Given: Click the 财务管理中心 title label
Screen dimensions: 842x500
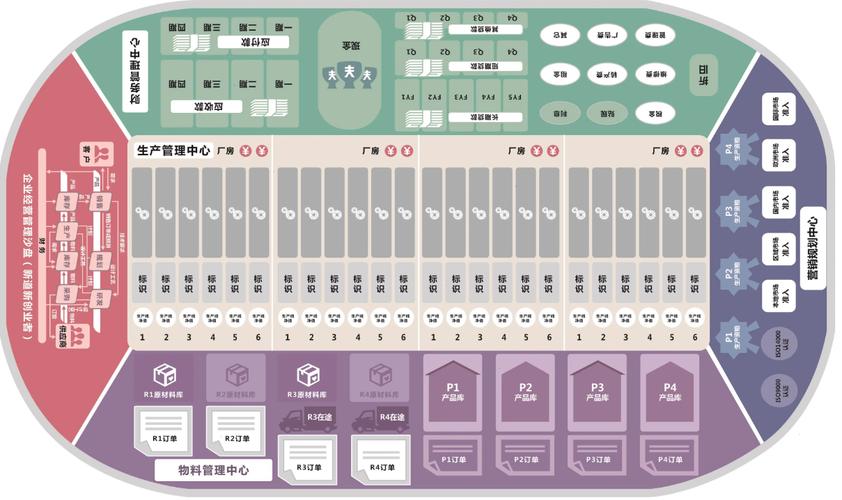Looking at the screenshot, I should coord(135,71).
